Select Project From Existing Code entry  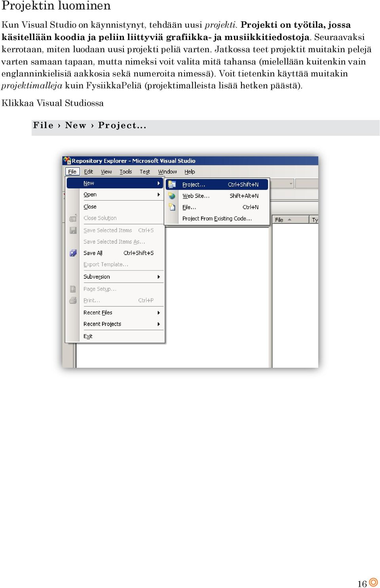pyautogui.click(x=217, y=219)
